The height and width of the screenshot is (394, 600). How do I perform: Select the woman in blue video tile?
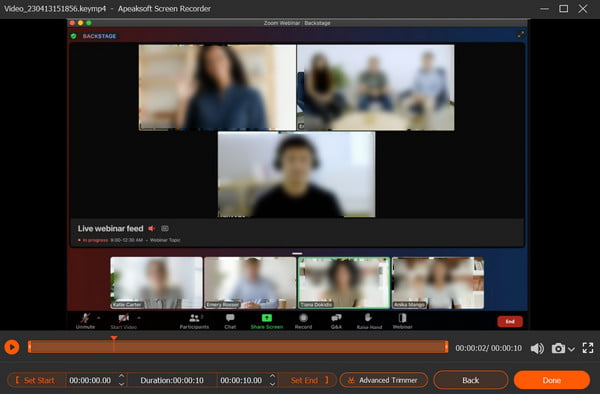[217, 87]
